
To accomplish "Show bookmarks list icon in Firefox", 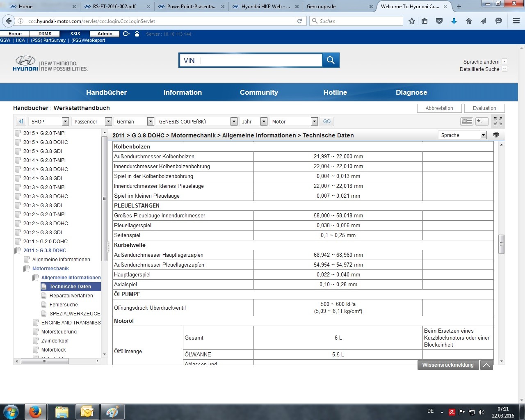I will (425, 21).
